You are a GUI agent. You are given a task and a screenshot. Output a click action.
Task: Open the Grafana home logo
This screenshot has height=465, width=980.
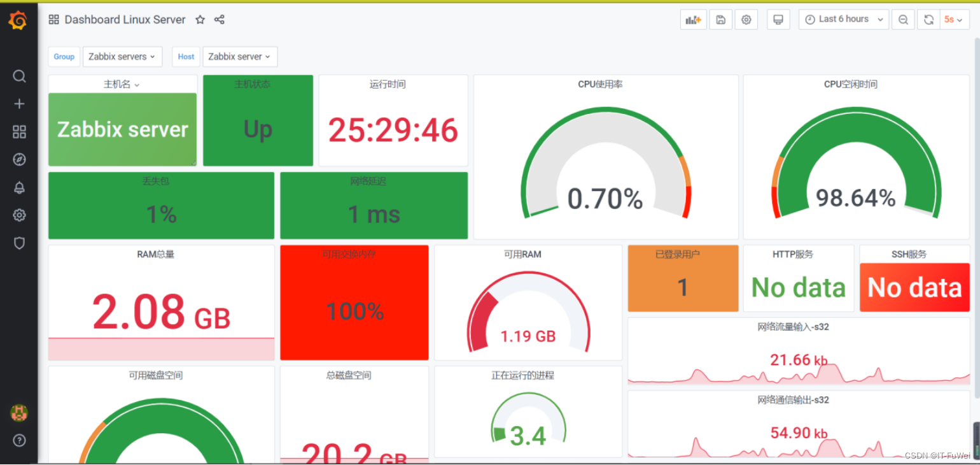(18, 20)
